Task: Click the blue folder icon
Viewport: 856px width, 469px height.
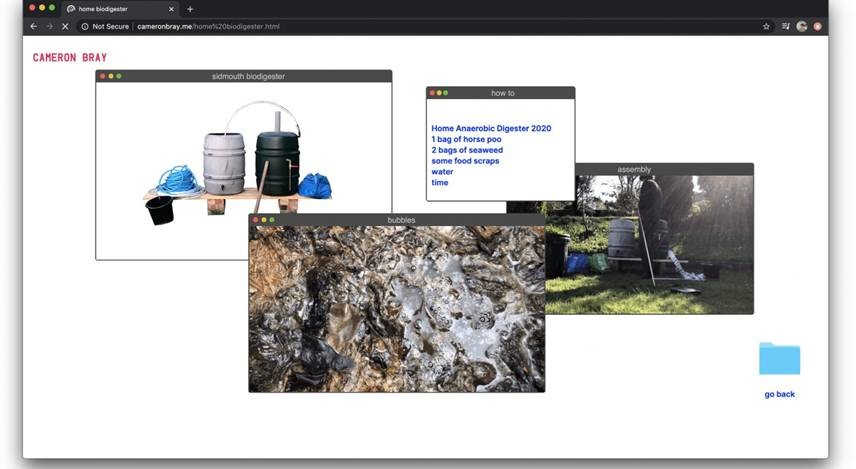Action: click(x=779, y=359)
